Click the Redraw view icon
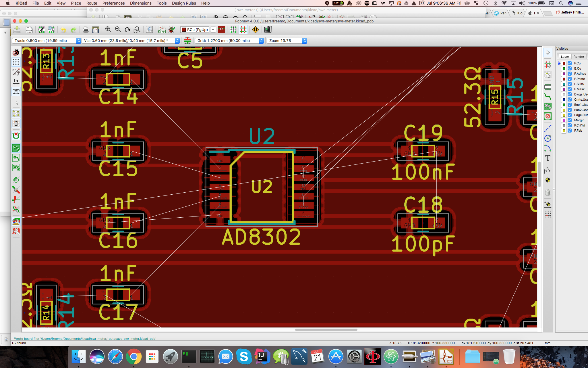The height and width of the screenshot is (368, 588). [x=127, y=30]
